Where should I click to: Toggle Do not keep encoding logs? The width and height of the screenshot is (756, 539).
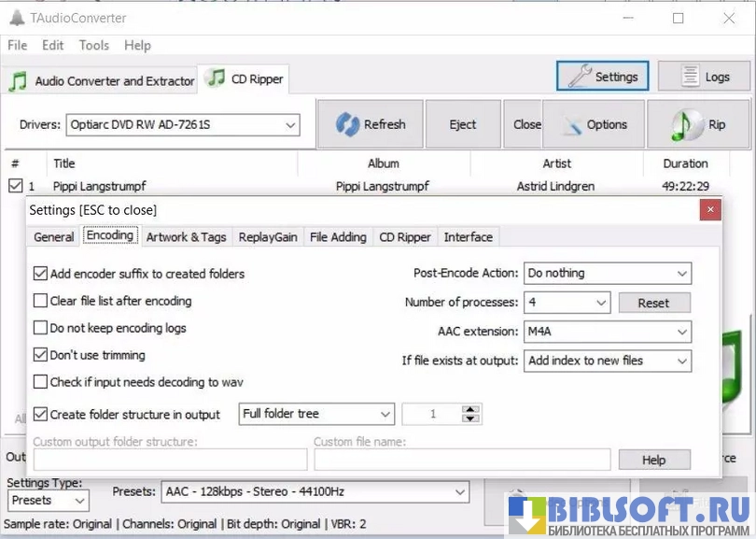(41, 328)
